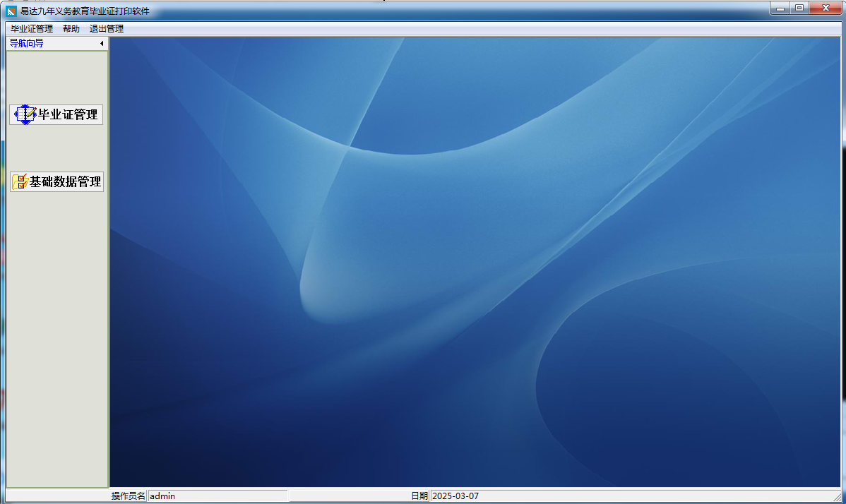Click the left-pointing arrow on the navigation header
Image resolution: width=846 pixels, height=504 pixels.
[x=102, y=43]
